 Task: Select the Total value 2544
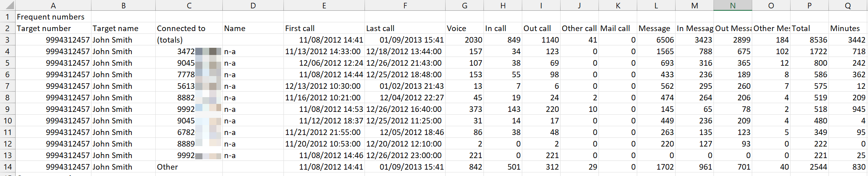pos(818,167)
